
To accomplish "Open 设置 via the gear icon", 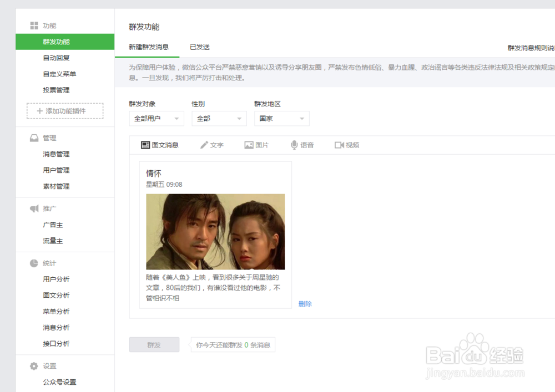I will (34, 366).
